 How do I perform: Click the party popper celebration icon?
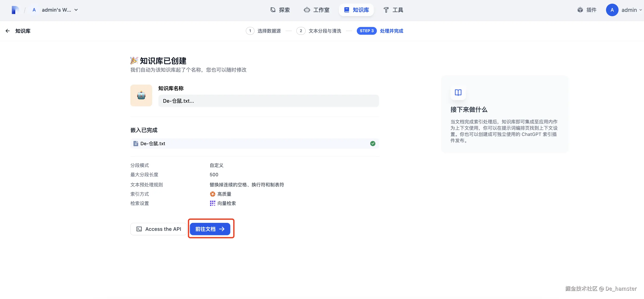pos(134,60)
